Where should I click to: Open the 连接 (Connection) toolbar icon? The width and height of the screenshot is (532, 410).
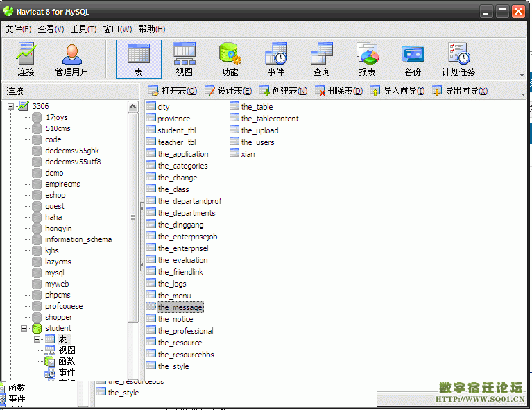tap(26, 59)
